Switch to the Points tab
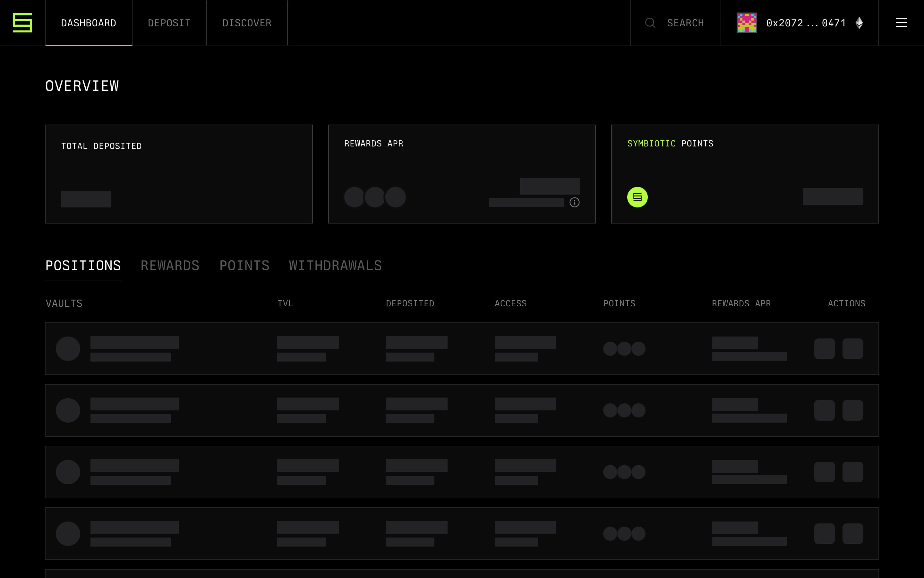 point(244,266)
